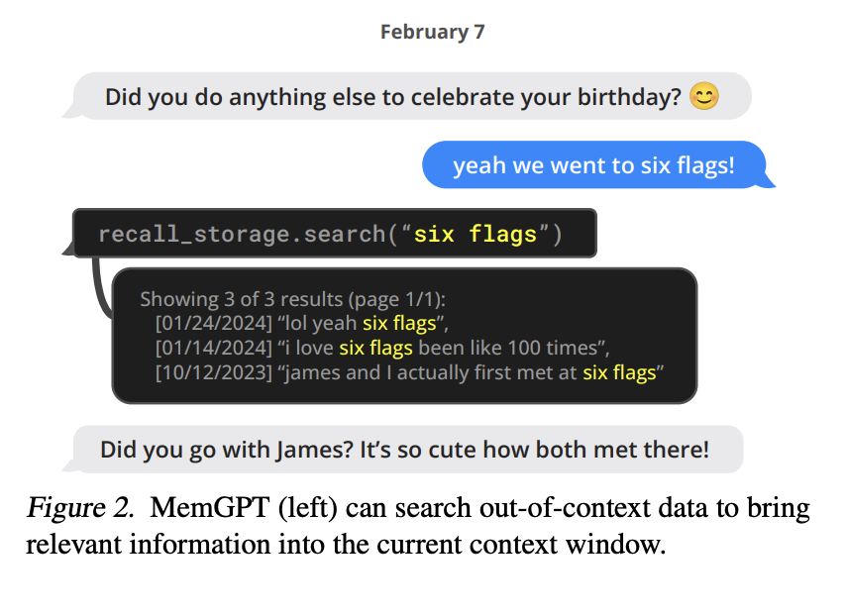Click the recall_storage.search function call box
The width and height of the screenshot is (846, 616).
click(333, 235)
